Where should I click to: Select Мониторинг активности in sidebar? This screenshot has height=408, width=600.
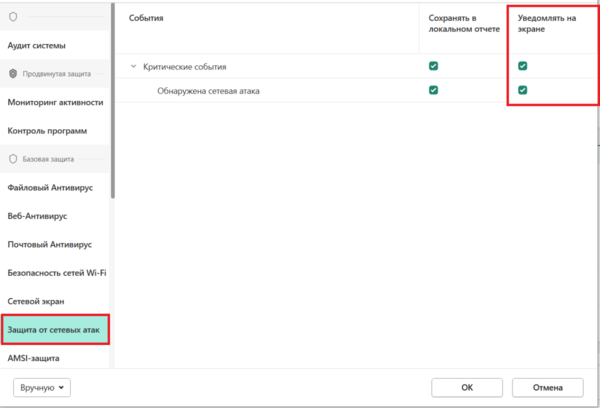tap(55, 102)
